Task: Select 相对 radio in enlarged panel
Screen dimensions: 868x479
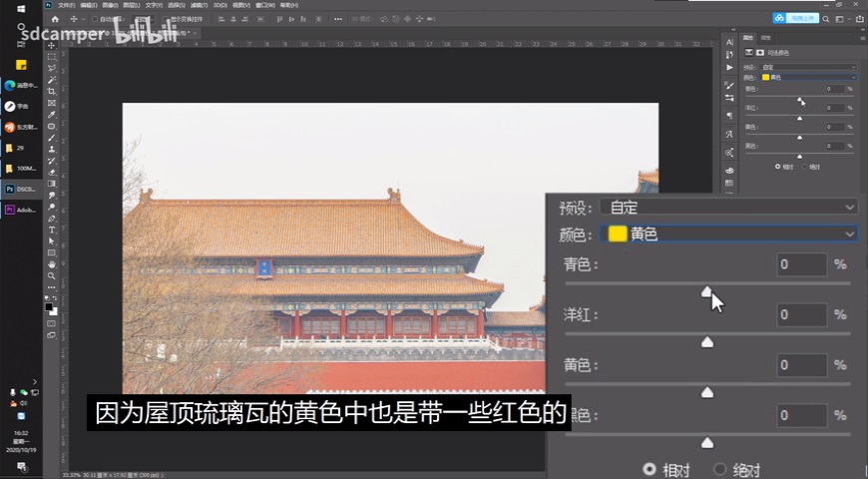Action: tap(650, 470)
